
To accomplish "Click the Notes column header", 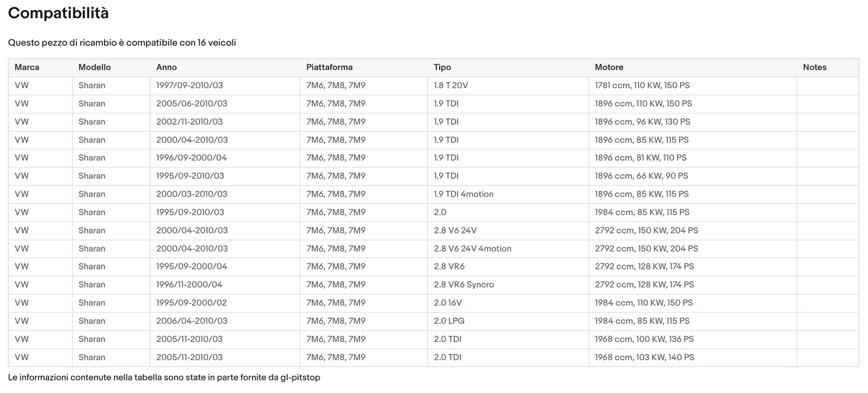I will (815, 67).
